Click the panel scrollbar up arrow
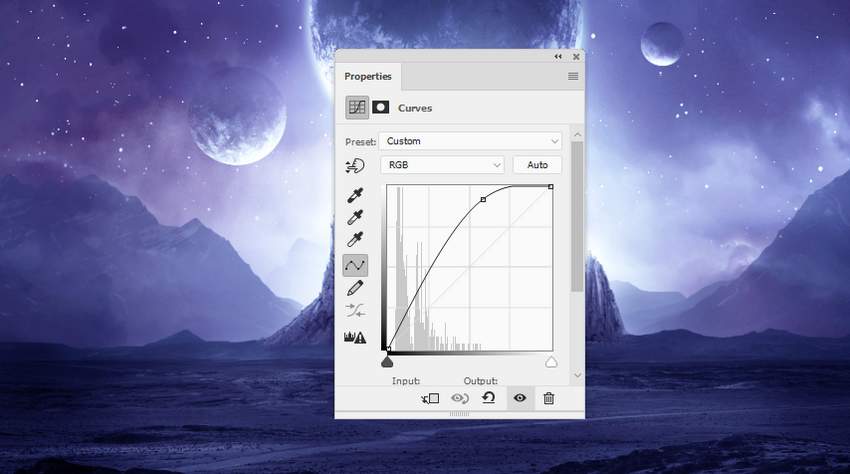 pos(577,134)
